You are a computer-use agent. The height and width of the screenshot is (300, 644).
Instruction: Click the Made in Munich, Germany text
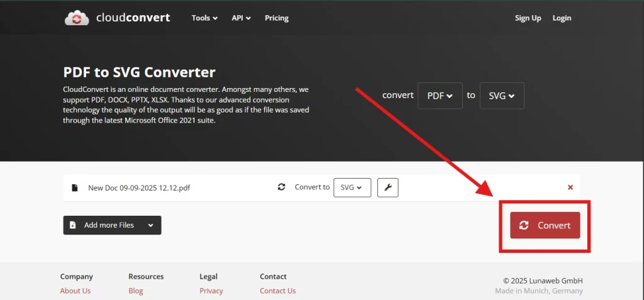click(x=538, y=291)
